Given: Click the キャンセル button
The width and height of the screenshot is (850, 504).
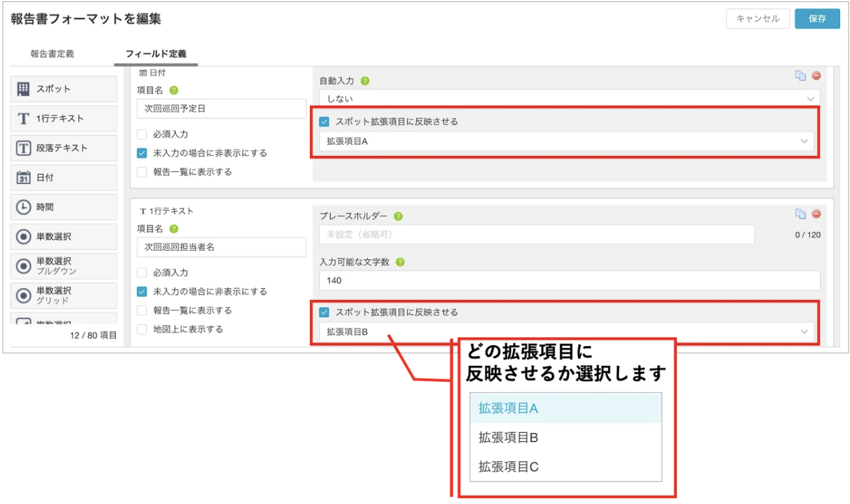Looking at the screenshot, I should (x=758, y=18).
